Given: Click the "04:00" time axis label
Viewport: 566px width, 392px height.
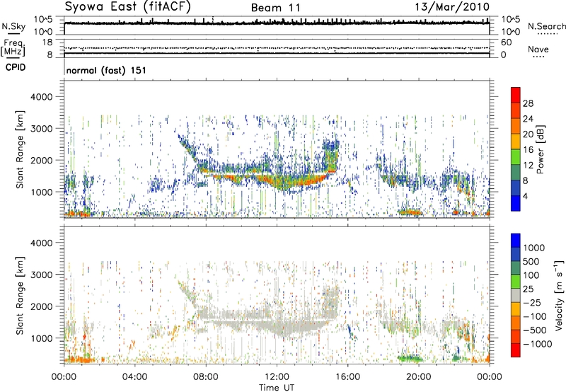Looking at the screenshot, I should [134, 377].
